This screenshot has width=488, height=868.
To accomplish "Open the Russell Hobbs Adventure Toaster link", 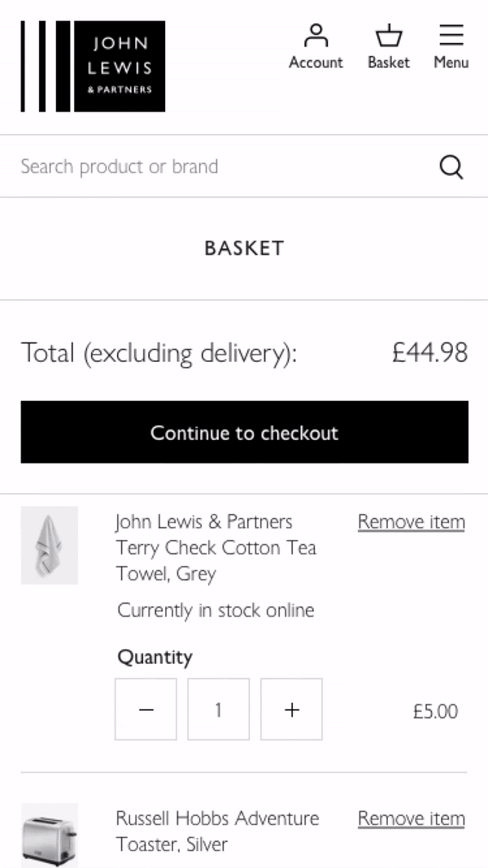I will [217, 831].
